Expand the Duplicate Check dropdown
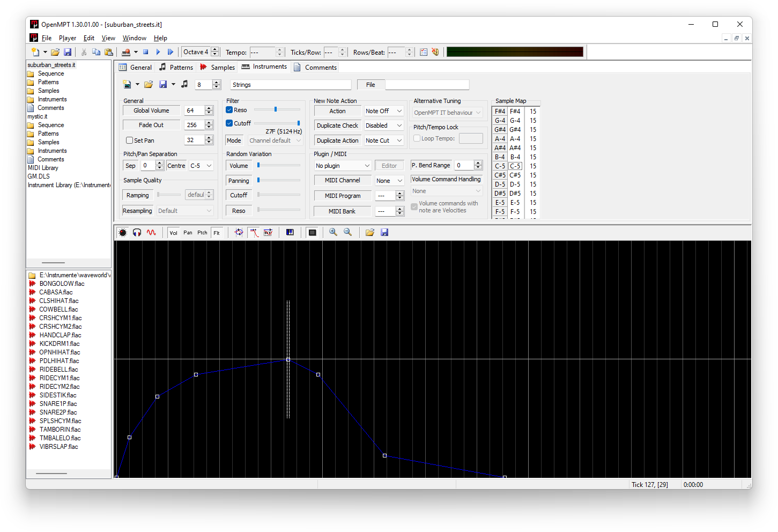This screenshot has height=532, width=778. (383, 125)
